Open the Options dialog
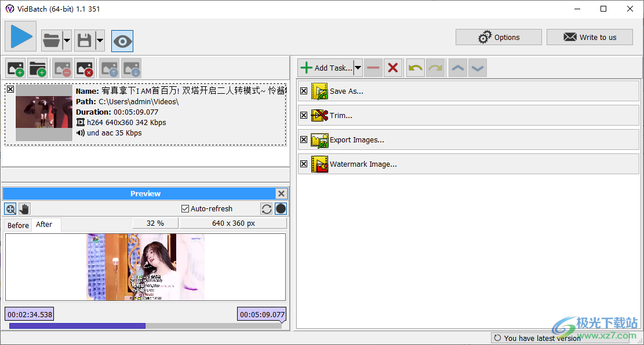Image resolution: width=644 pixels, height=345 pixels. (x=498, y=36)
